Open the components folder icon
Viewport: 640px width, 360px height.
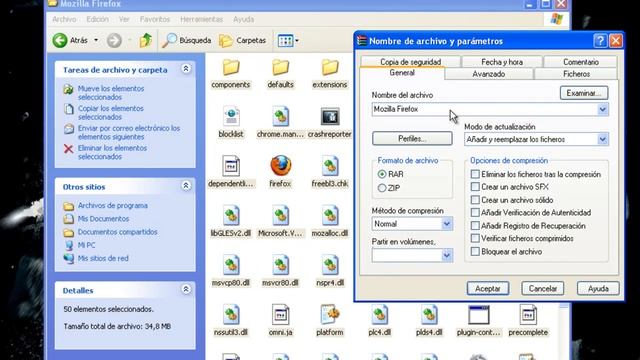[231, 68]
